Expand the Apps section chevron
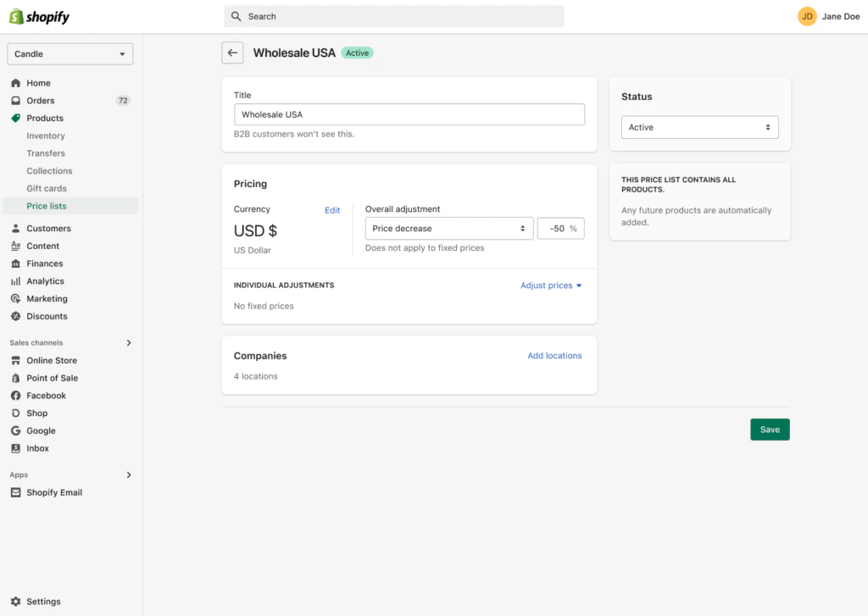 [x=129, y=474]
